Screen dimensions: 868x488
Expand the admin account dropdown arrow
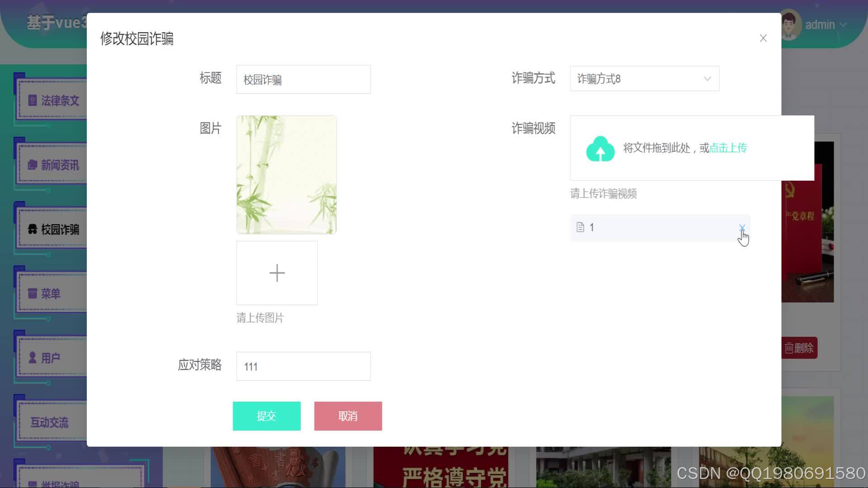point(844,25)
